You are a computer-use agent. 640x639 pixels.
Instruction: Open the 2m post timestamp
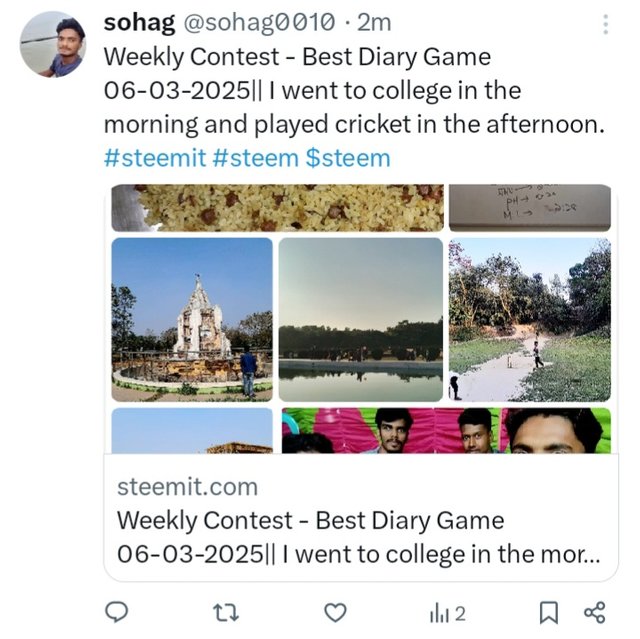click(x=374, y=23)
